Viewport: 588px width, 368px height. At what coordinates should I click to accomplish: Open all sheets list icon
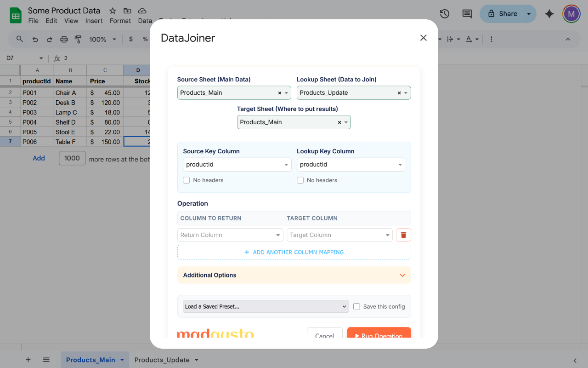(46, 360)
